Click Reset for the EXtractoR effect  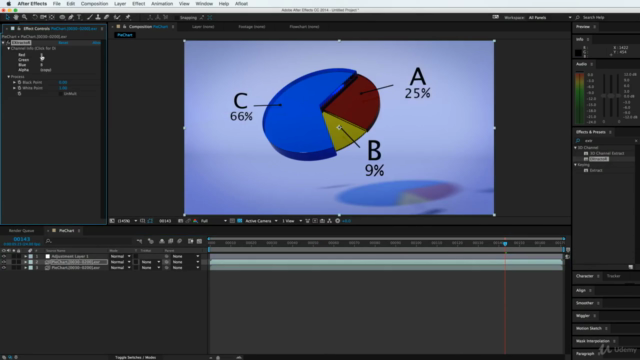63,42
